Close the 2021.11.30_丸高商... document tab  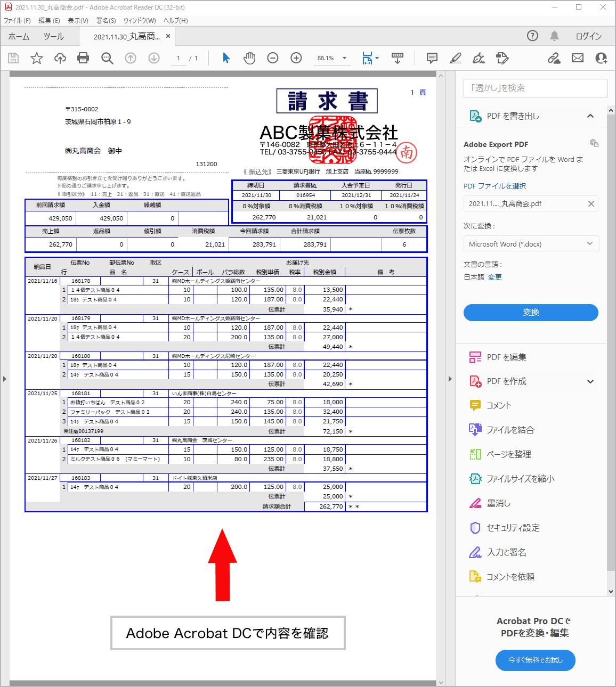(168, 36)
